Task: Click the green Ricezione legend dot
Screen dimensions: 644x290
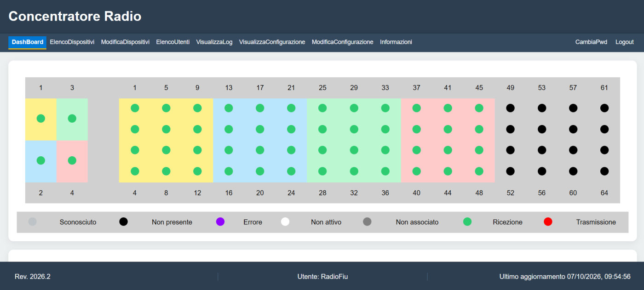Action: (x=467, y=222)
